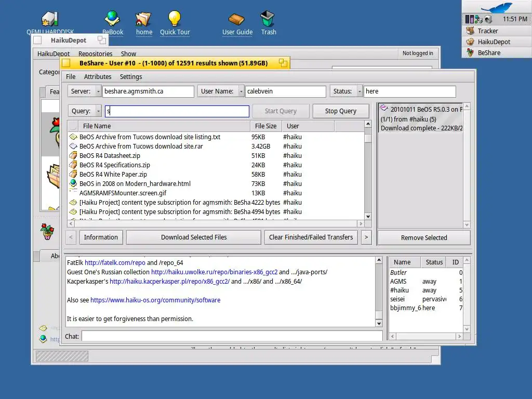Switch to Tracker in the Deskbar
532x399 pixels.
[497, 31]
